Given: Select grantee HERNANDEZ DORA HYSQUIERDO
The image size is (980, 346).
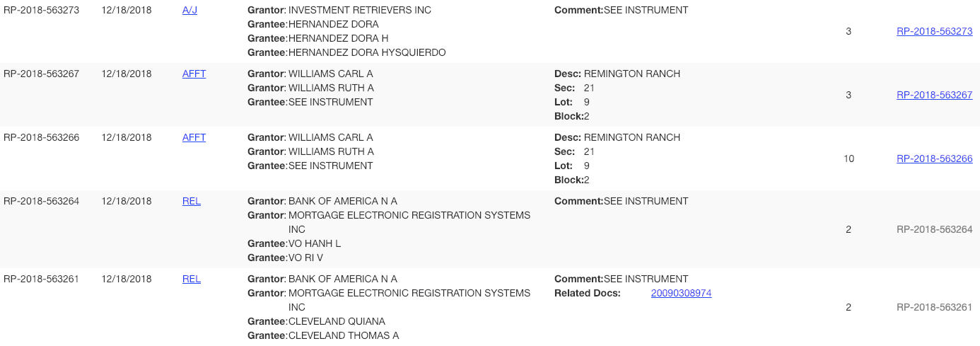Looking at the screenshot, I should pyautogui.click(x=367, y=52).
